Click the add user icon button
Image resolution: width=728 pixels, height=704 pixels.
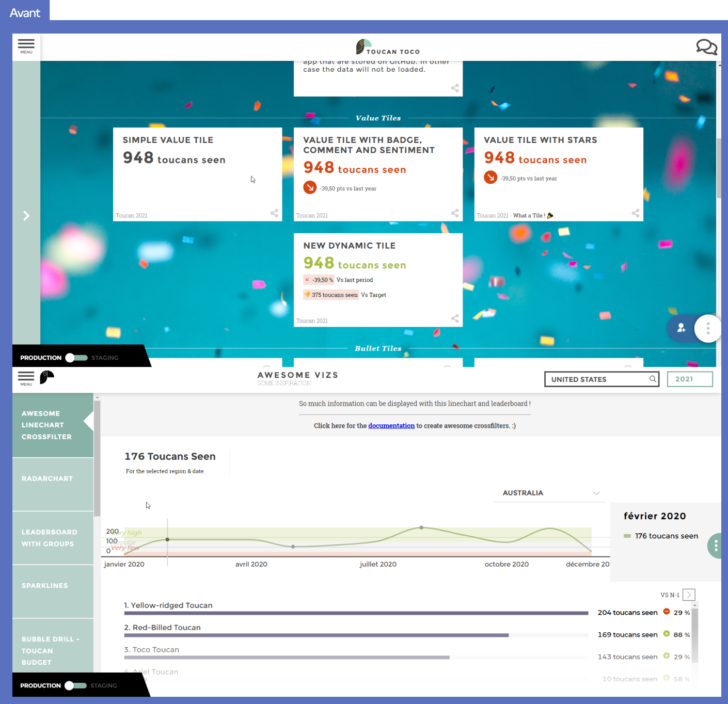(x=681, y=328)
